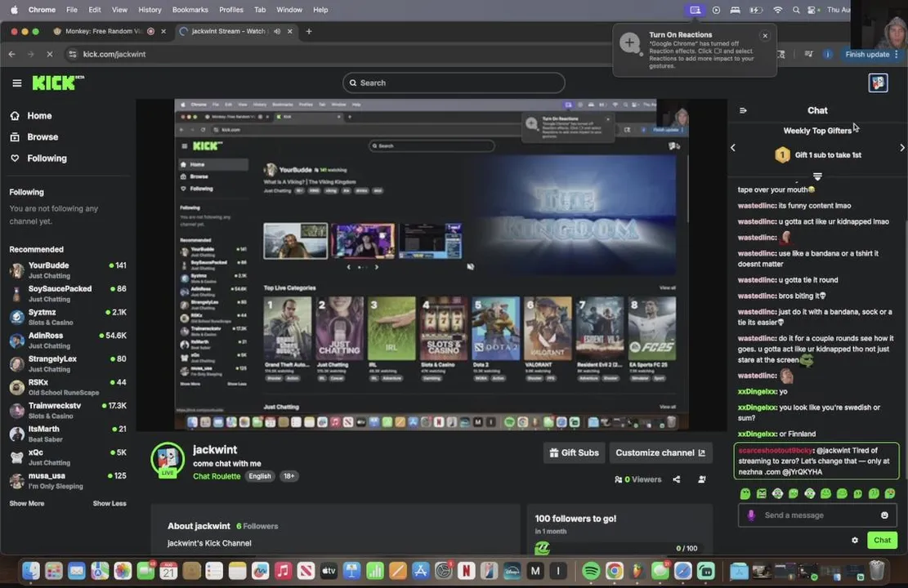The height and width of the screenshot is (588, 908).
Task: Open AdinRoss recommended channel
Action: pos(68,341)
